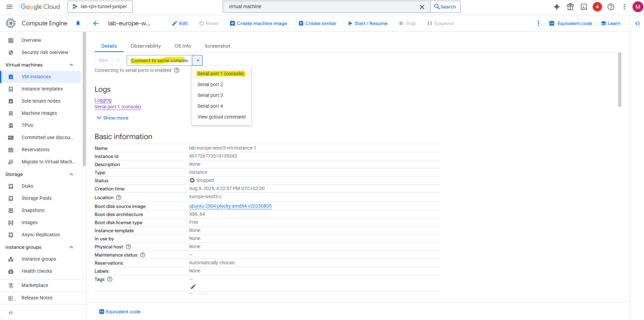Click the help icon beside Maintenance status
The image size is (644, 320).
point(143,255)
